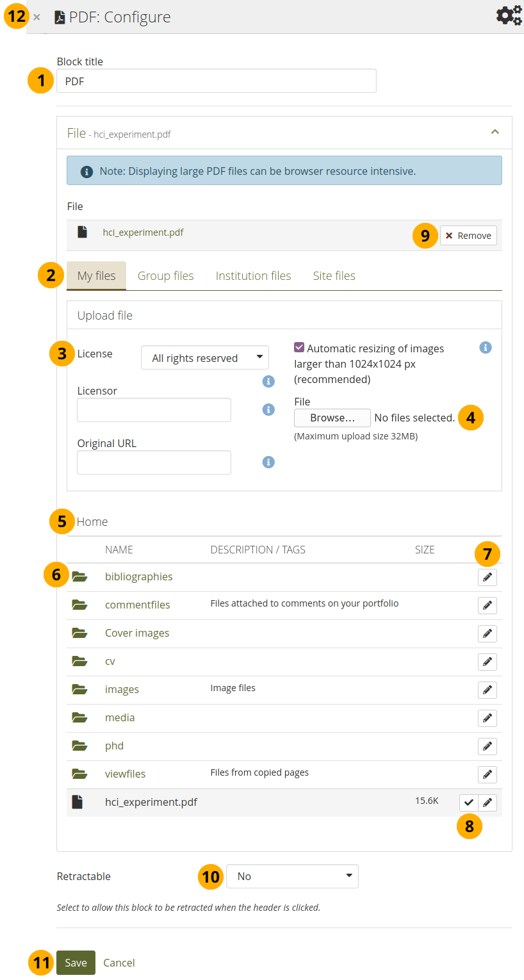Edit the commentfiles folder with pencil icon
524x980 pixels.
tap(487, 605)
